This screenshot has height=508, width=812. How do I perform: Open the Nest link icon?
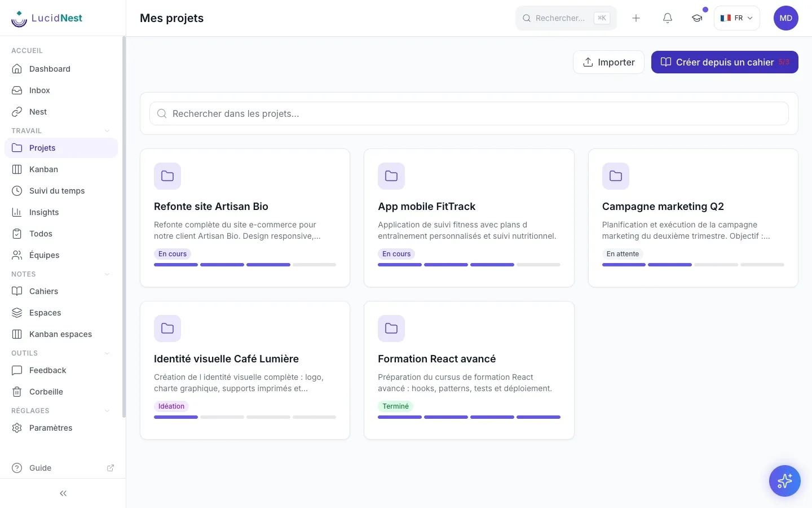pos(17,112)
